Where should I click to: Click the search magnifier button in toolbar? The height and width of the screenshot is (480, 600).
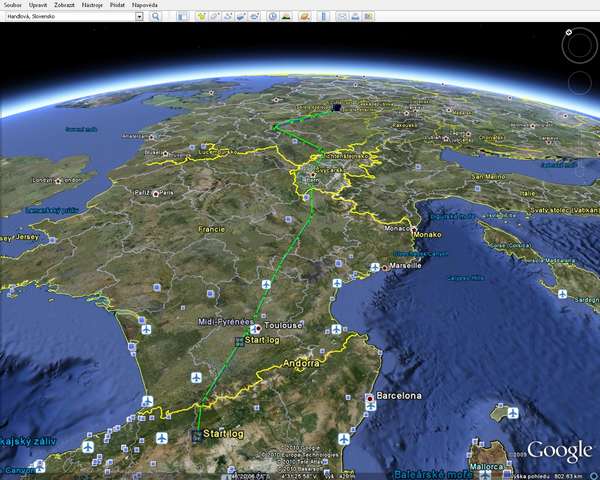click(x=155, y=16)
